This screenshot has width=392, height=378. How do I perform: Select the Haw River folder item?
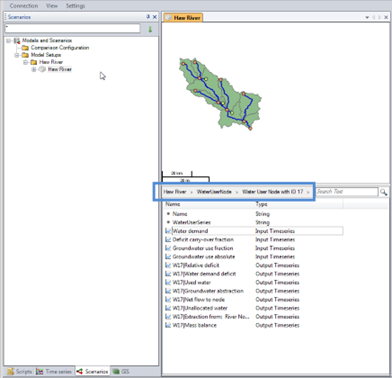click(51, 62)
